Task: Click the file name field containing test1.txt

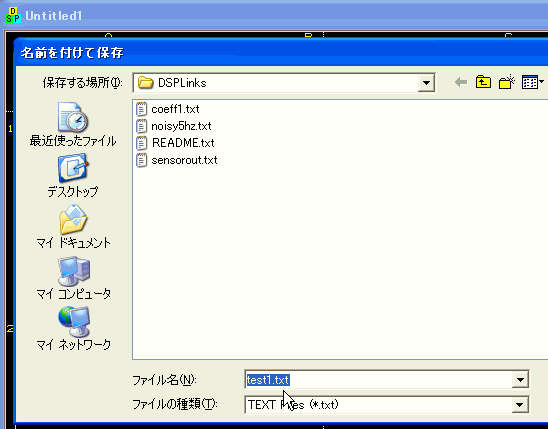Action: pos(378,380)
